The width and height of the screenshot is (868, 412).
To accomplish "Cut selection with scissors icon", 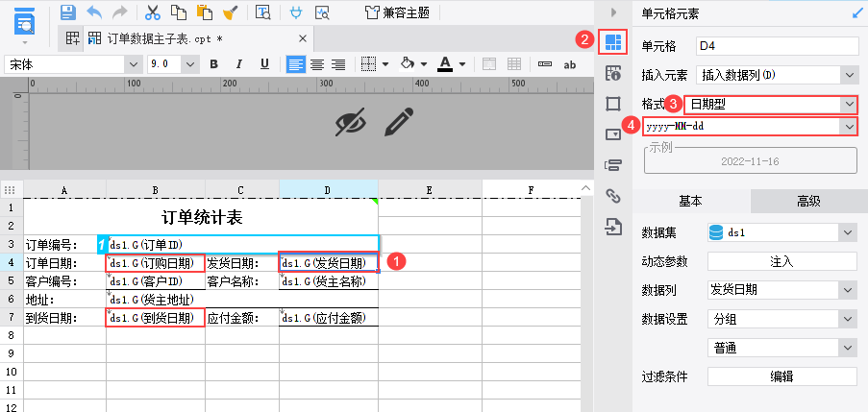I will tap(152, 12).
